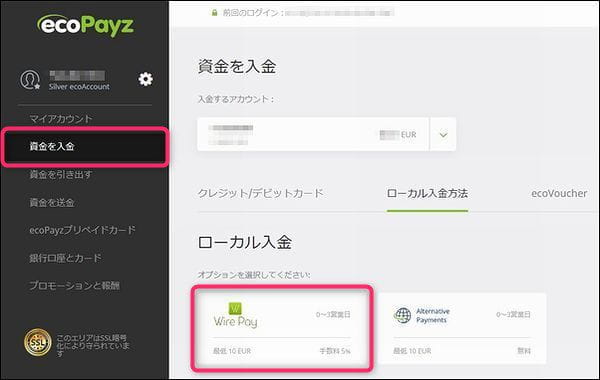
Task: Click the green lock icon at top
Action: click(x=214, y=13)
